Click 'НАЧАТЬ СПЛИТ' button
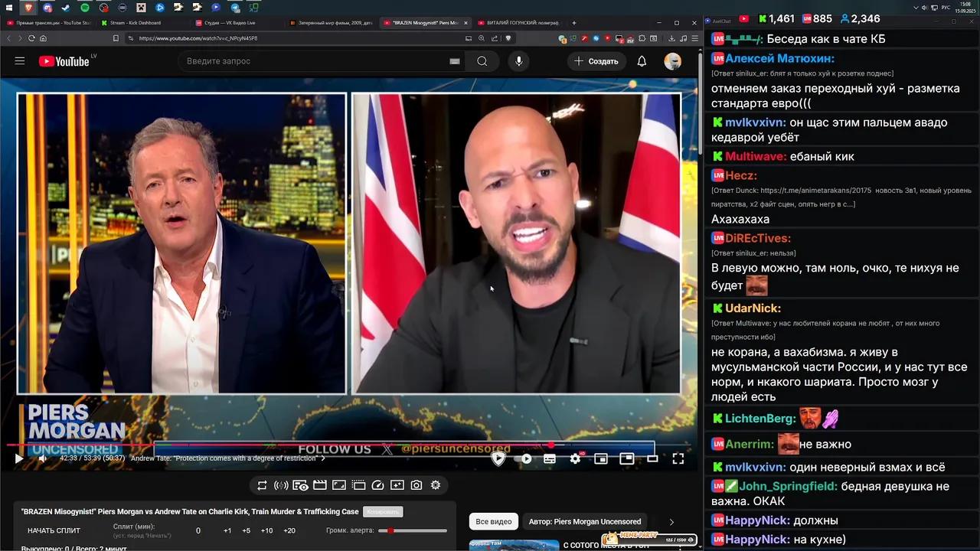 coord(54,530)
